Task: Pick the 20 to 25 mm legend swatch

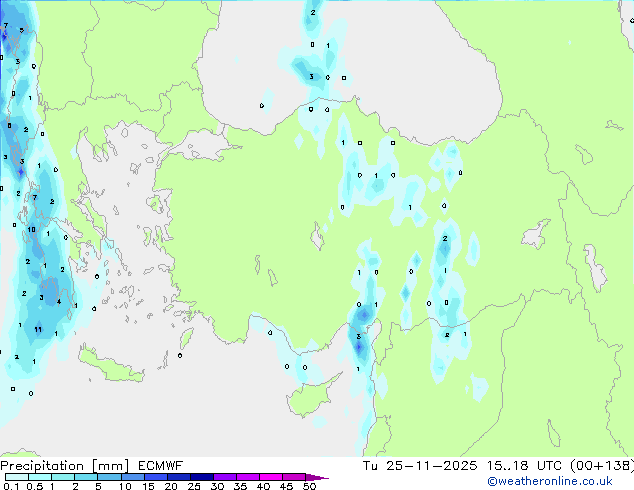Action: pyautogui.click(x=178, y=477)
